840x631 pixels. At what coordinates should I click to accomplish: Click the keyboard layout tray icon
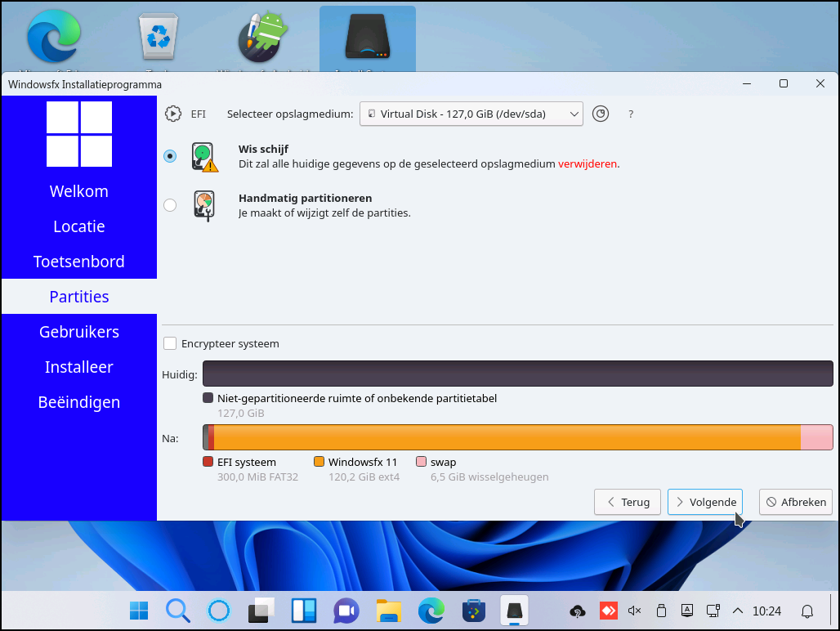coord(686,611)
